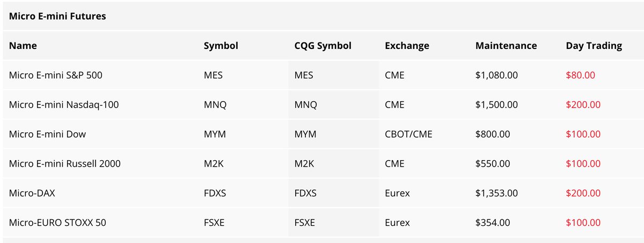The width and height of the screenshot is (644, 243).
Task: Click the $1,353.00 maintenance value
Action: (x=496, y=193)
